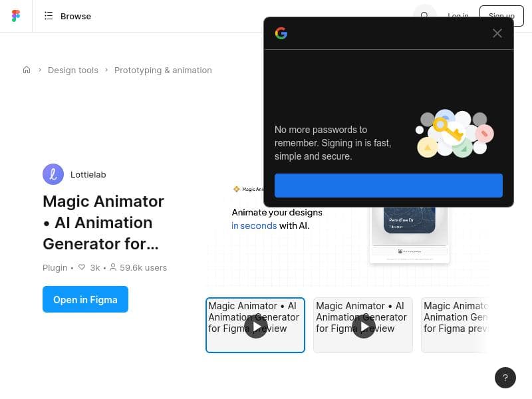Image resolution: width=532 pixels, height=399 pixels.
Task: Open the help question mark button
Action: pos(505,378)
